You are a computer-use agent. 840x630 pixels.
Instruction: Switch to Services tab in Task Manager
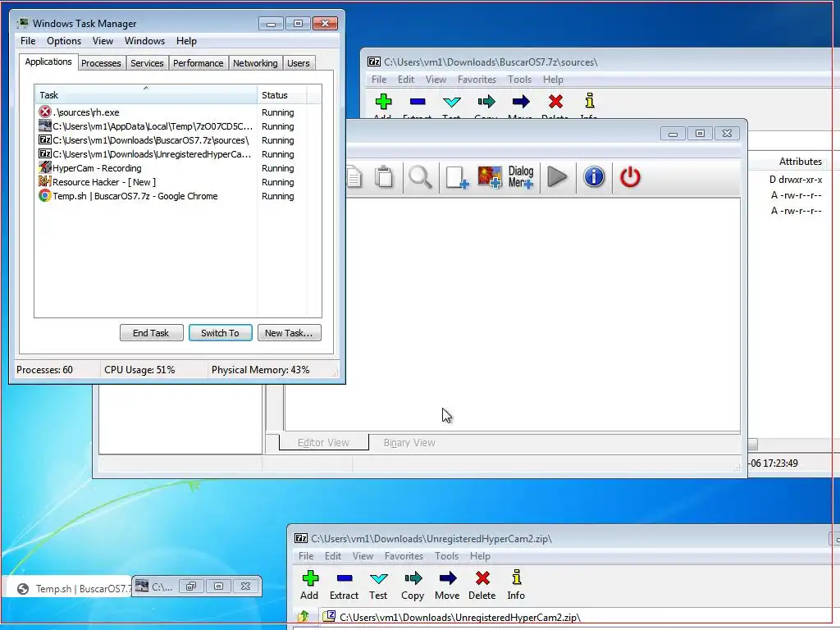pos(147,63)
